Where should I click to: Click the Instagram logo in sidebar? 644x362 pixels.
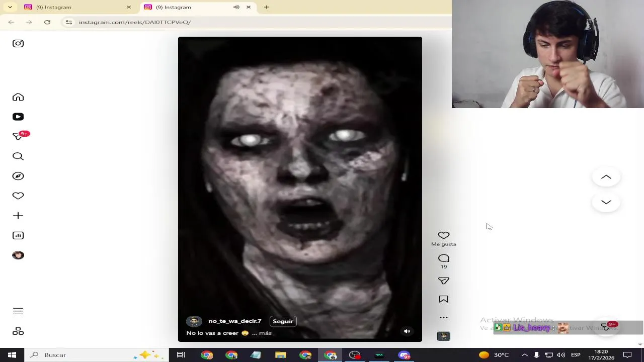click(18, 43)
